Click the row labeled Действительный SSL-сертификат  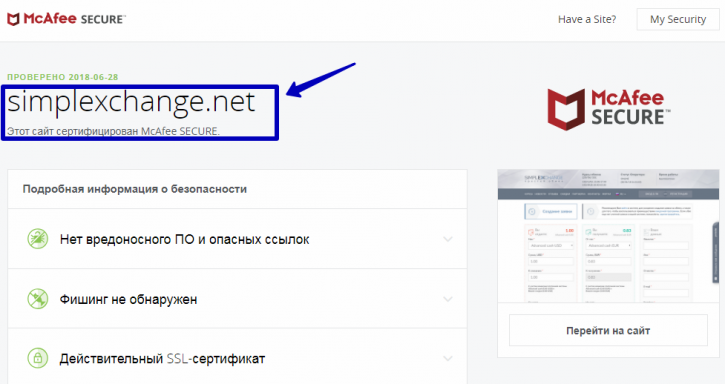(237, 357)
